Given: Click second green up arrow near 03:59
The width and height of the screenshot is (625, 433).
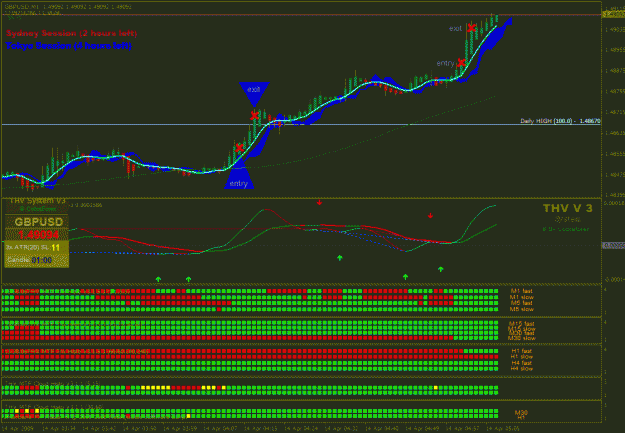Looking at the screenshot, I should (189, 279).
